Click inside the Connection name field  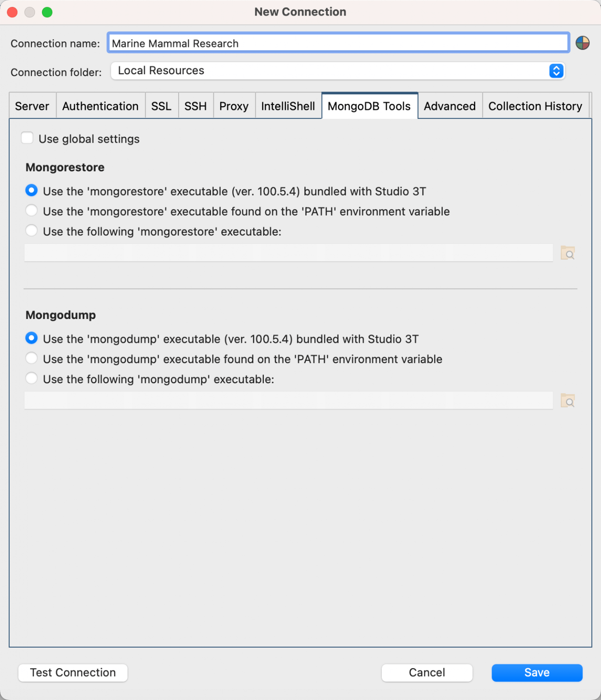click(337, 43)
